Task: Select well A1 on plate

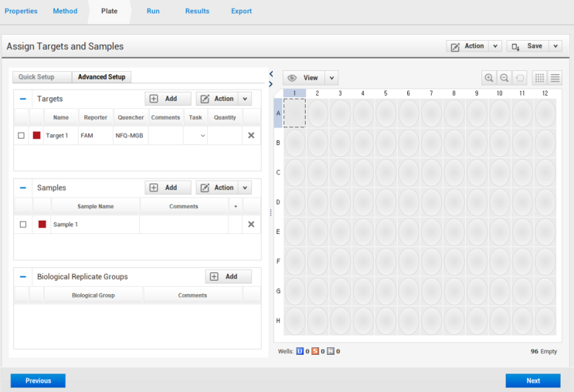Action: coord(294,113)
